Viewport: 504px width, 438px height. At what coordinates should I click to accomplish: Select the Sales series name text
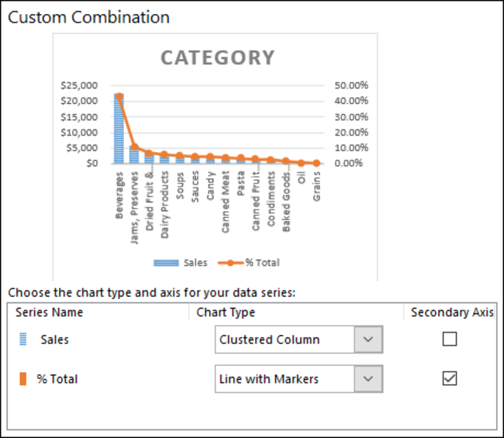click(54, 340)
